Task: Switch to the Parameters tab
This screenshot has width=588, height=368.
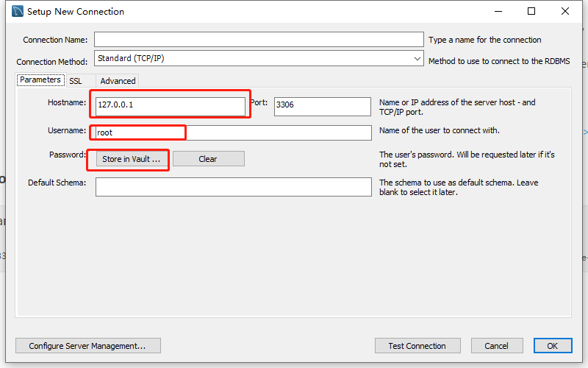Action: click(x=40, y=79)
